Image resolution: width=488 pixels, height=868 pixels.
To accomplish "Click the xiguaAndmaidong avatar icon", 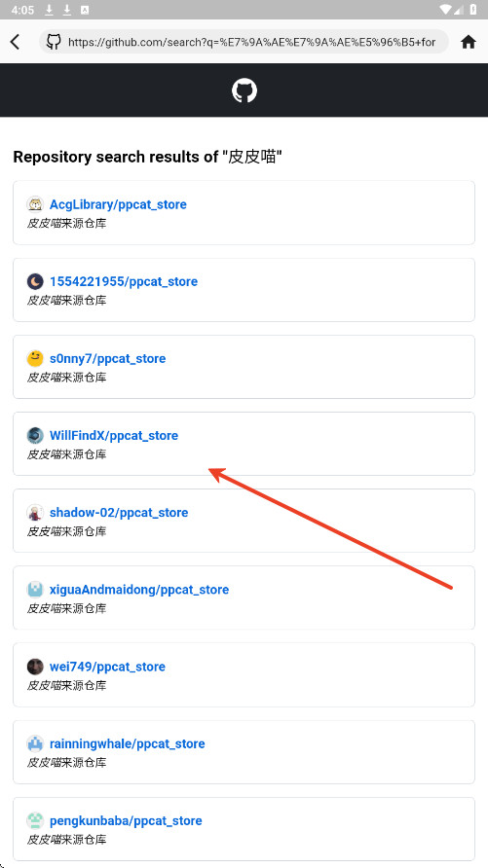I will 35,589.
